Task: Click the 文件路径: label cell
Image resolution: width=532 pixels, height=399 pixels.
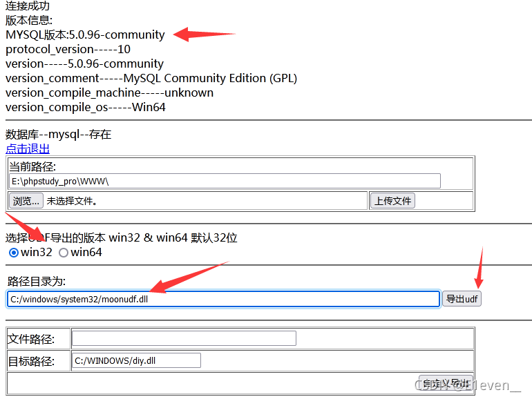Action: [x=38, y=339]
